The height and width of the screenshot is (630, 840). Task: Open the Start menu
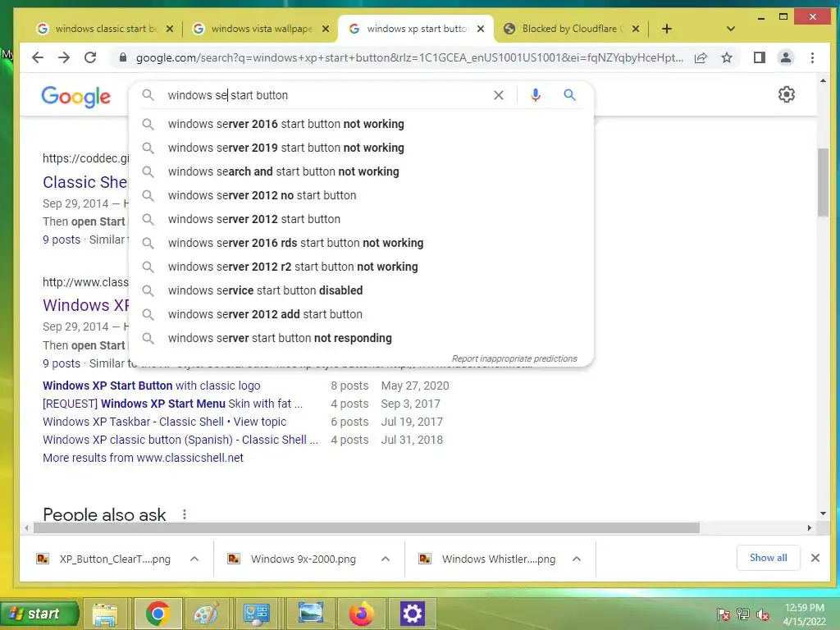(x=39, y=614)
